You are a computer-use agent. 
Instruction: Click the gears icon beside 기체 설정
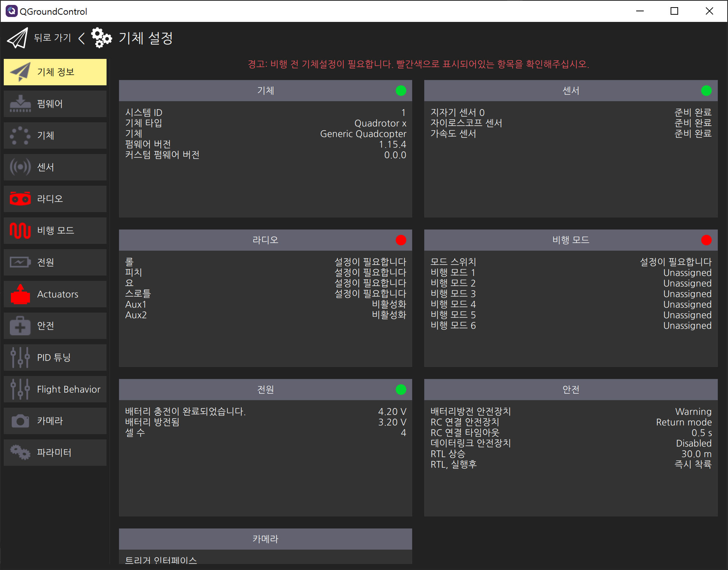(101, 38)
